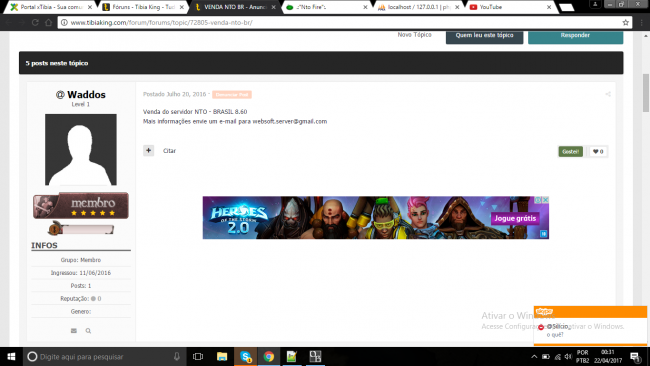Image resolution: width=650 pixels, height=366 pixels.
Task: Switch to the YouTube tab
Action: point(509,7)
